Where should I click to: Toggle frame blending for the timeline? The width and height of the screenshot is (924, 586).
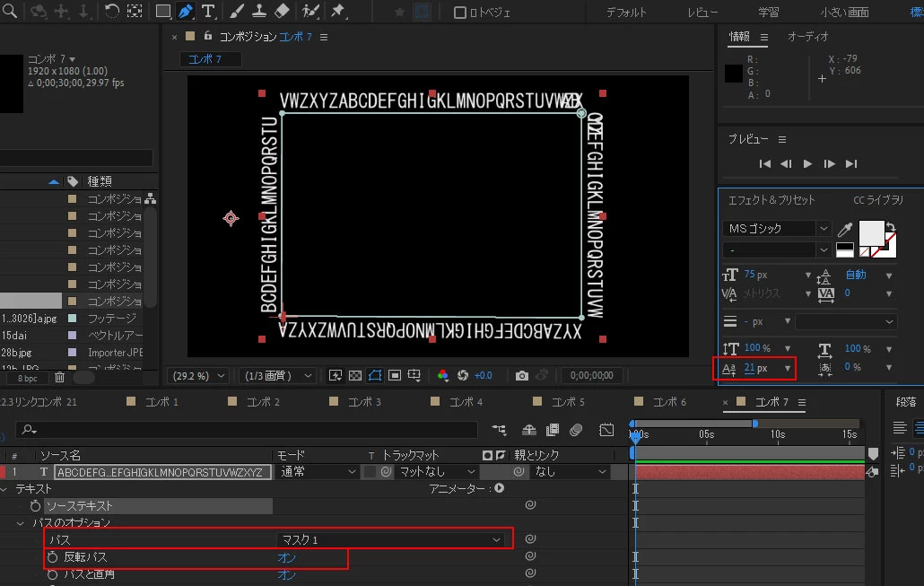(x=553, y=430)
